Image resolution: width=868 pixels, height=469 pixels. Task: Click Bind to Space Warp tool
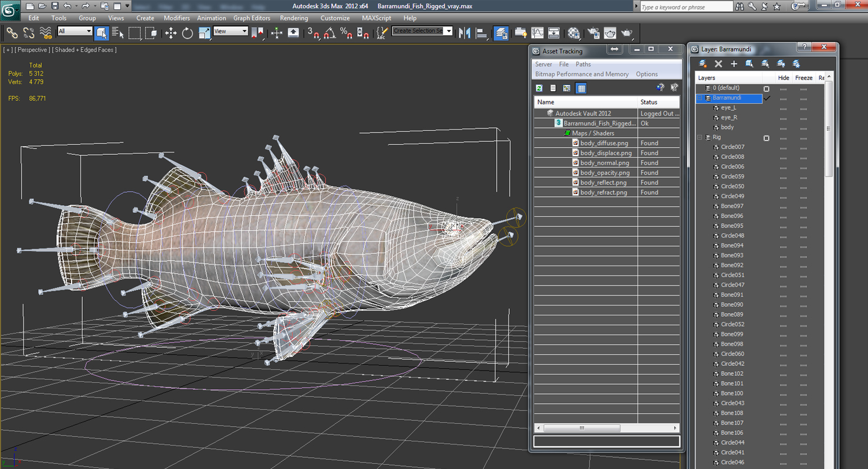(45, 33)
